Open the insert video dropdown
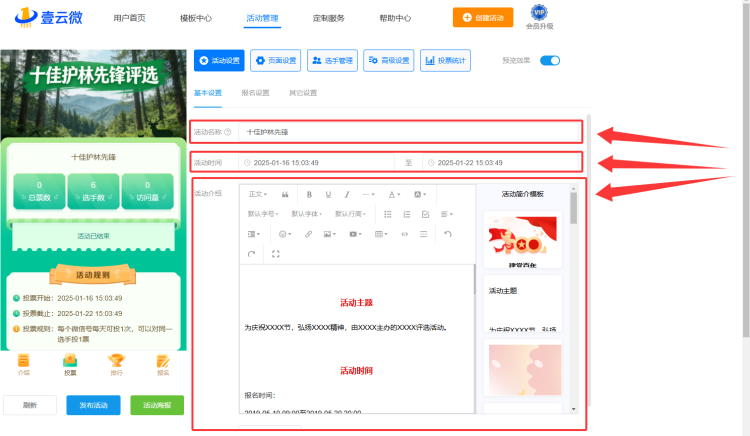The height and width of the screenshot is (436, 750). point(355,234)
